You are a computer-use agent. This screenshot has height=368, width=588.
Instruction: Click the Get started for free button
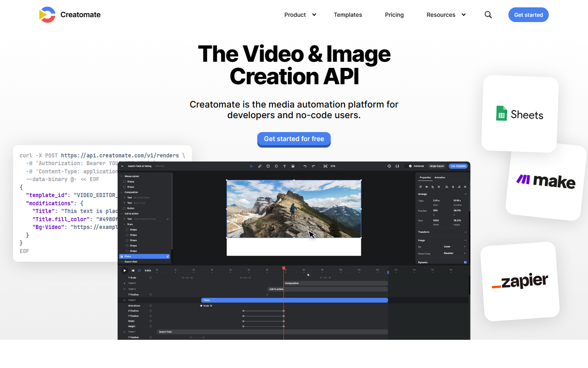point(294,139)
